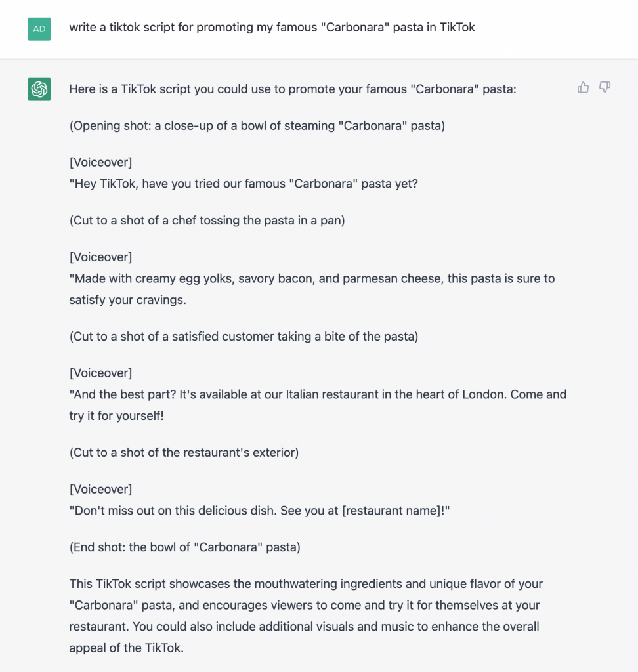Click the thumbs down feedback icon

point(605,87)
